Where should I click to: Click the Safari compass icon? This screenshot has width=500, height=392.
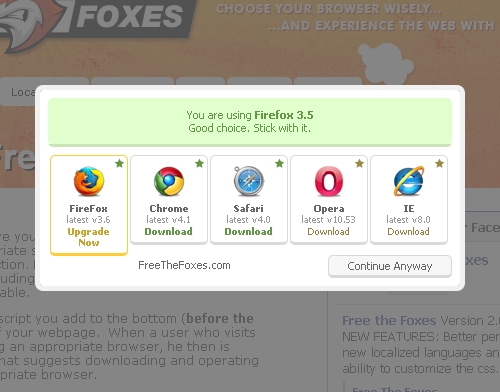[x=249, y=181]
